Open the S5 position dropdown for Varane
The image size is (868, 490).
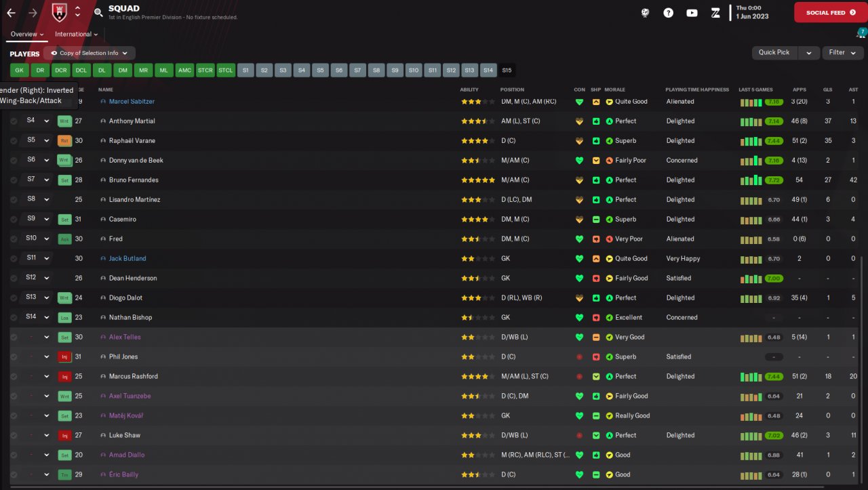[x=46, y=141]
